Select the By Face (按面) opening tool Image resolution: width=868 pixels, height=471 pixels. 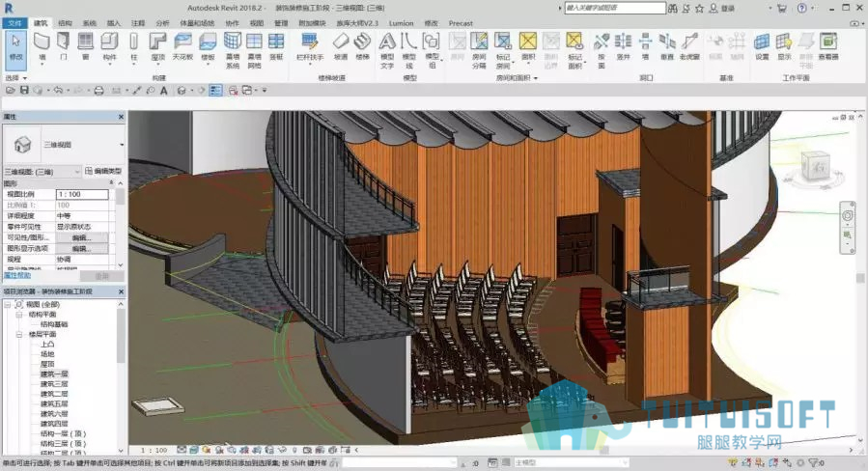click(602, 50)
